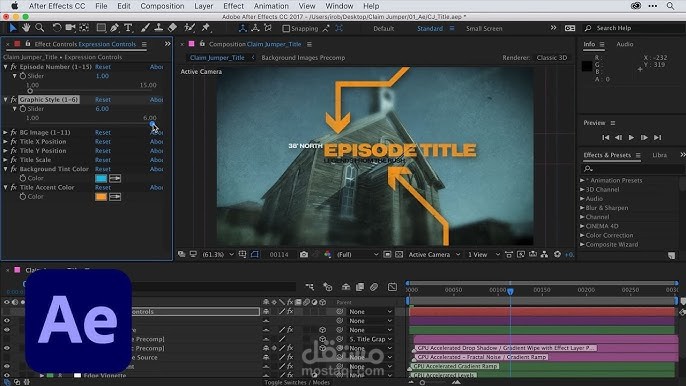Open the '5. Title Grap' parent dropdown
Viewport: 686px width, 386px height.
click(371, 339)
